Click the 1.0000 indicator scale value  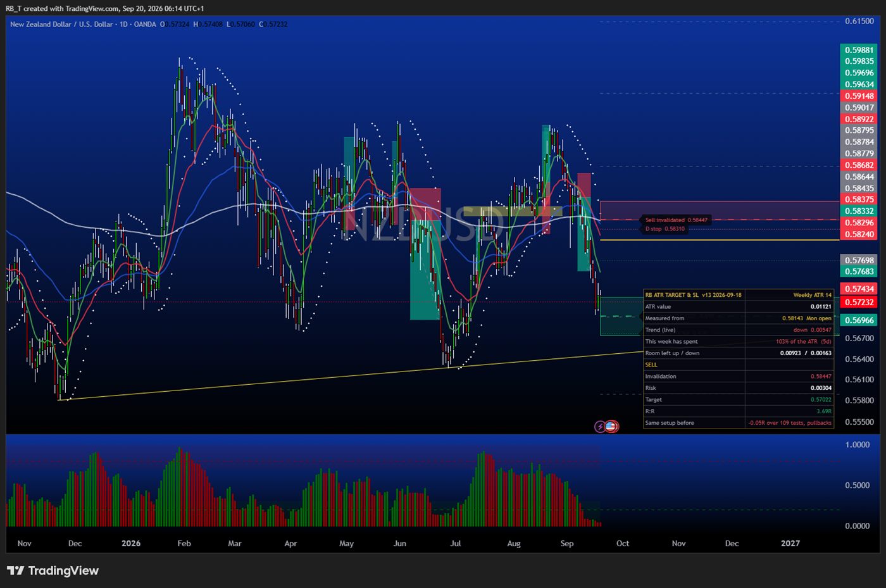(x=858, y=445)
